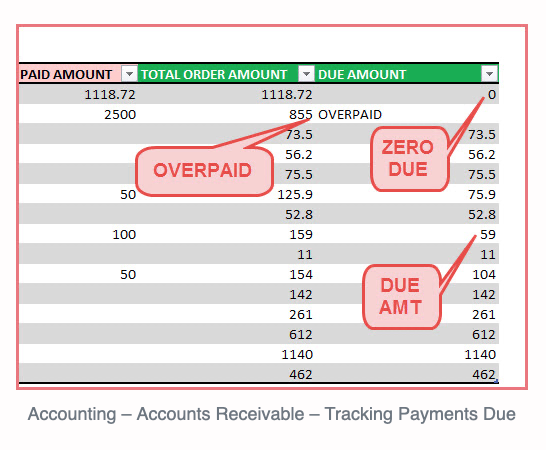Open the PAID AMOUNT filter dropdown

click(129, 74)
